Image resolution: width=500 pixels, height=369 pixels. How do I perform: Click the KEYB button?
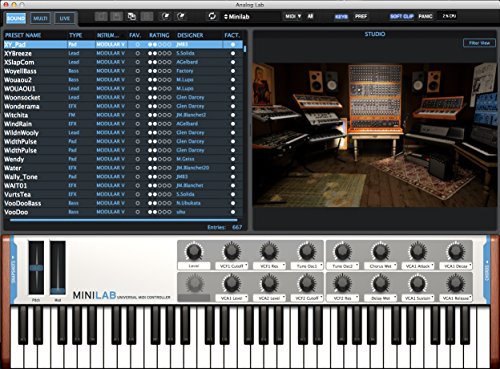click(x=341, y=16)
